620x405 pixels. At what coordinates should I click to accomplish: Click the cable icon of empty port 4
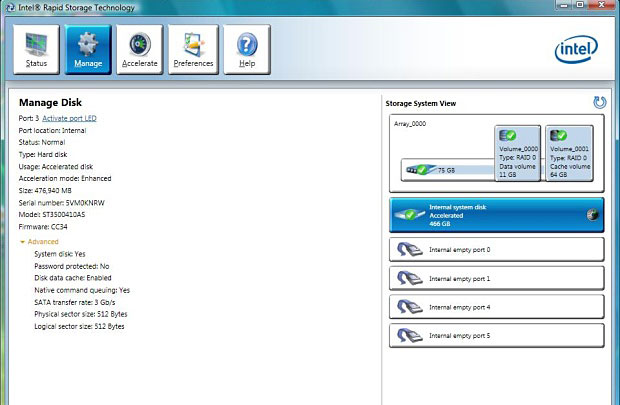pos(410,307)
